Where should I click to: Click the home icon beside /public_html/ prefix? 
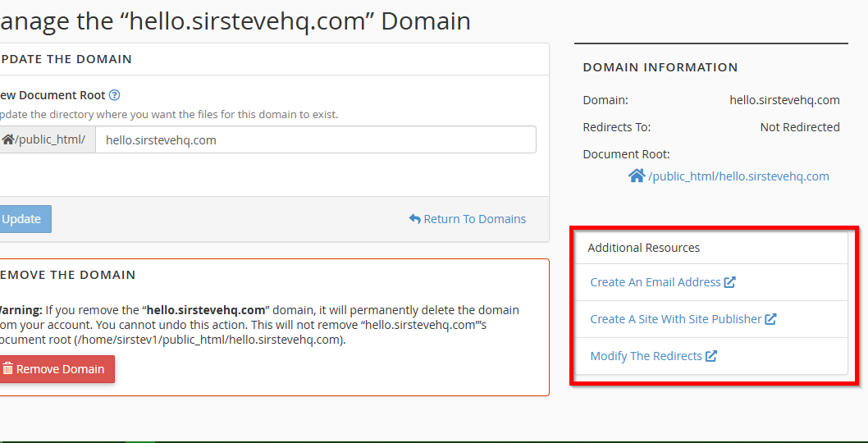[x=7, y=139]
